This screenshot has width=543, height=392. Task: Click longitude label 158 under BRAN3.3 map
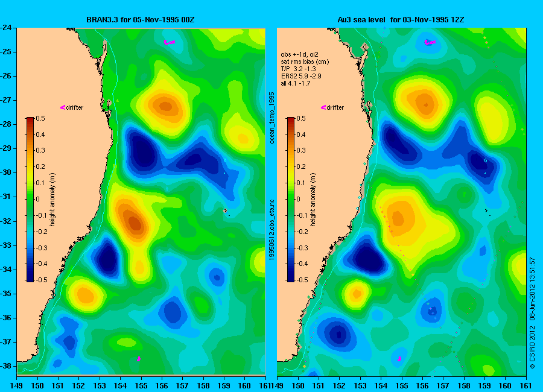click(x=203, y=386)
